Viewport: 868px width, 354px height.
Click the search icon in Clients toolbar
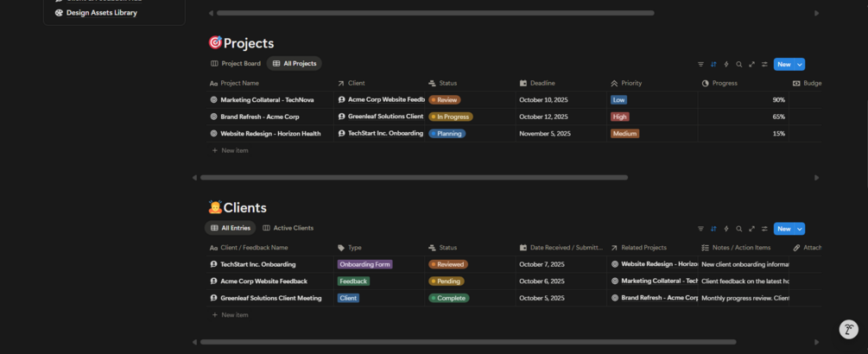click(739, 229)
